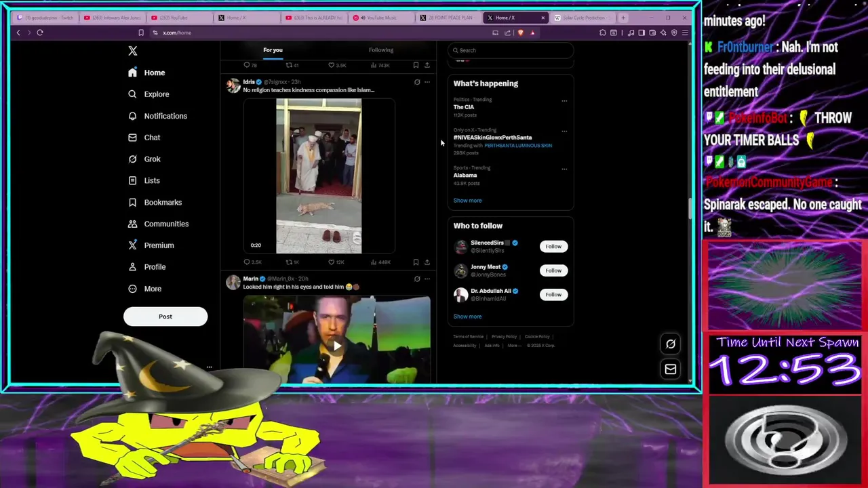Click the X logo in the sidebar
Viewport: 868px width, 488px height.
tap(133, 51)
